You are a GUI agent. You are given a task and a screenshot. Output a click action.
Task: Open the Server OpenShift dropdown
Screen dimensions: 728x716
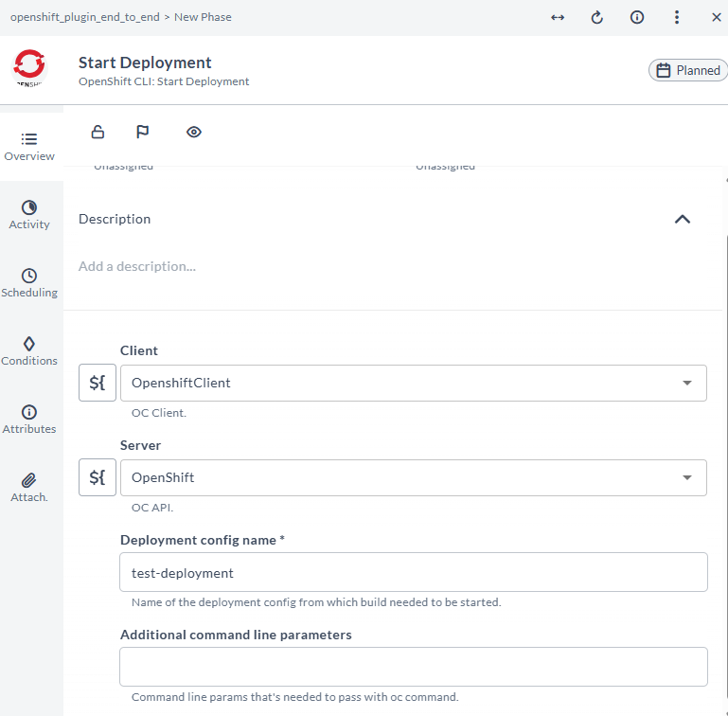click(x=413, y=477)
